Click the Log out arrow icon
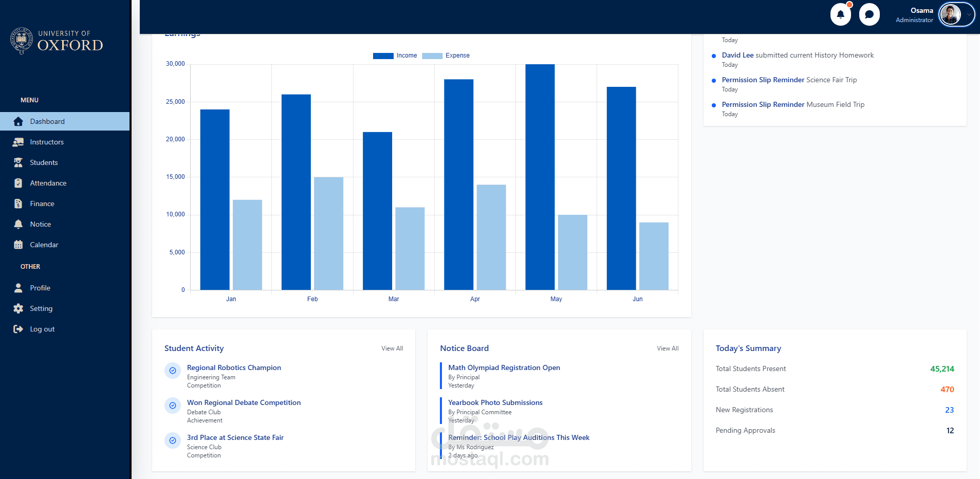This screenshot has height=479, width=980. 19,329
